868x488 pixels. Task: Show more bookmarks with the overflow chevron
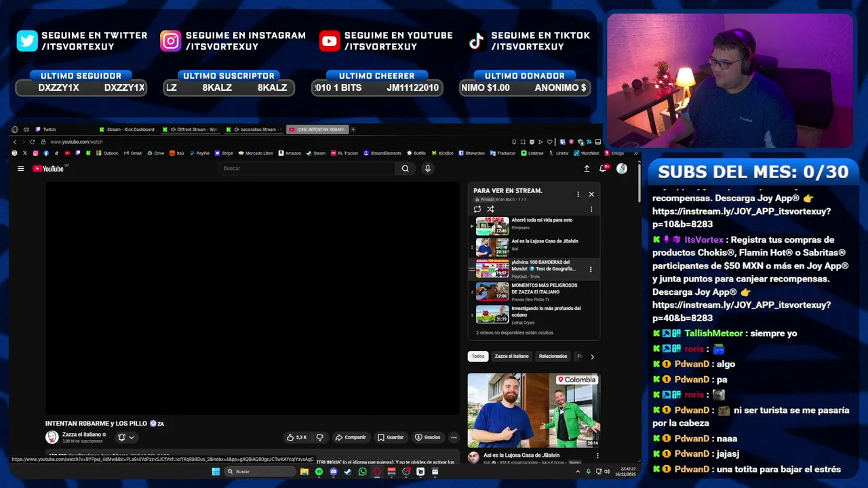[x=635, y=153]
